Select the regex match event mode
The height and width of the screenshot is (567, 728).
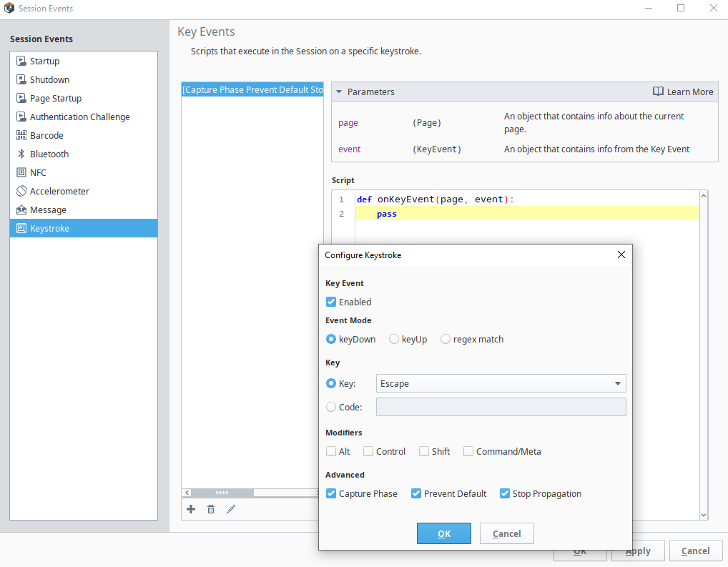pos(446,339)
